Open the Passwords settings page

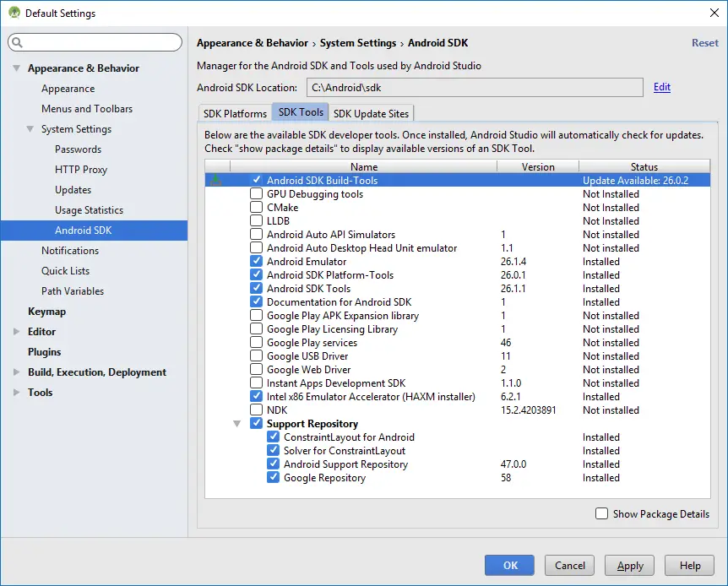[78, 149]
